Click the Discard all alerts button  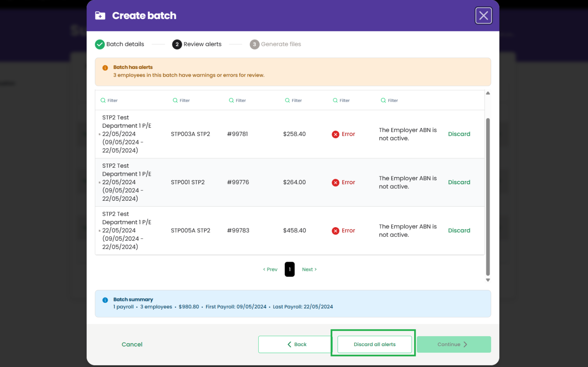[x=375, y=344]
